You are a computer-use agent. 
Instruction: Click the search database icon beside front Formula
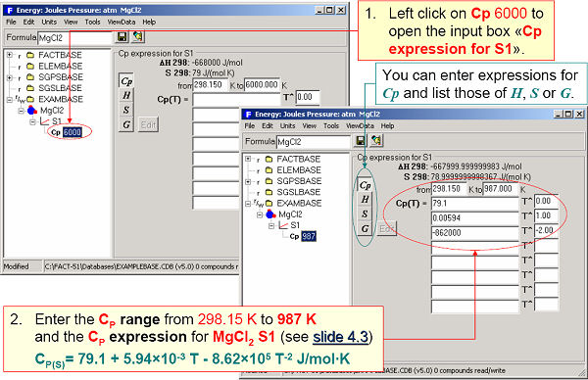click(376, 140)
